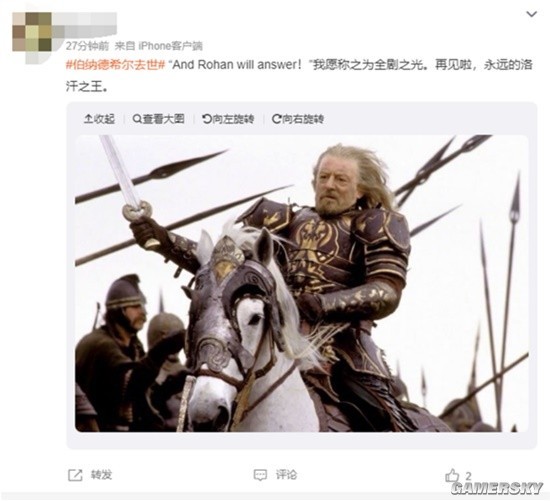Click the collapse arrow icon before 收起
Image resolution: width=550 pixels, height=501 pixels.
[x=88, y=119]
